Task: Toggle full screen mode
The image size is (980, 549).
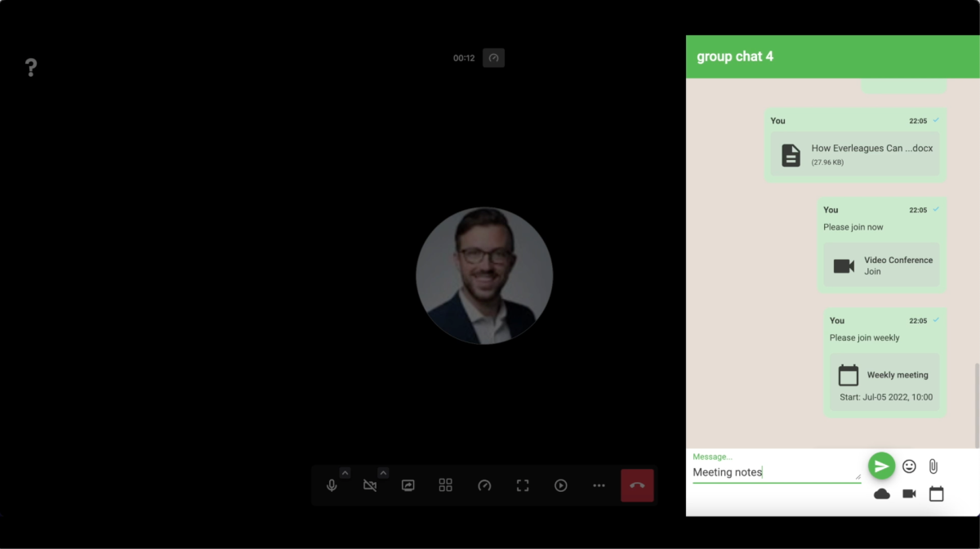Action: point(523,485)
